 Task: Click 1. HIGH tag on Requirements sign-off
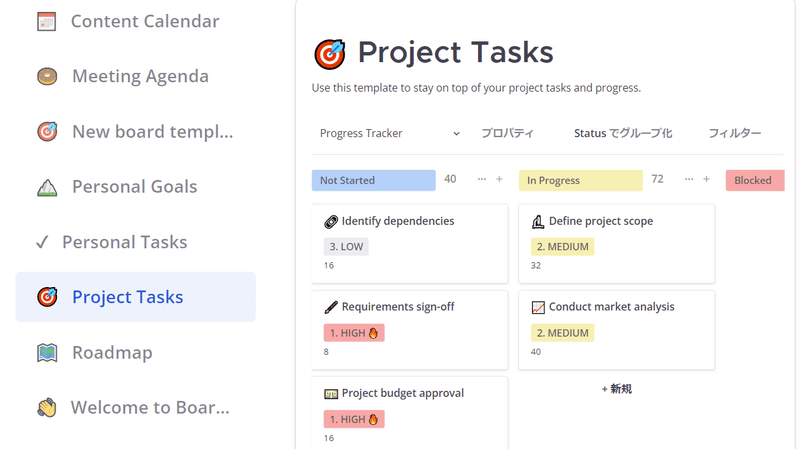[x=354, y=333]
